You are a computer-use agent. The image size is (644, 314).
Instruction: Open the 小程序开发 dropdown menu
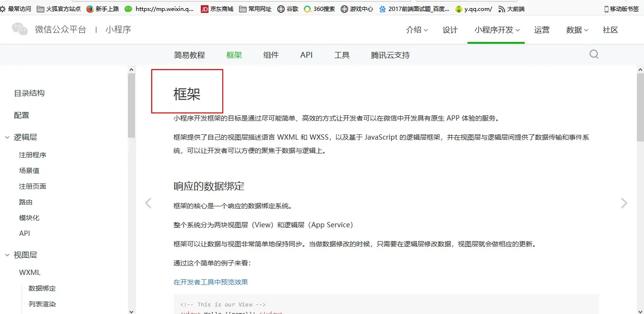click(495, 30)
